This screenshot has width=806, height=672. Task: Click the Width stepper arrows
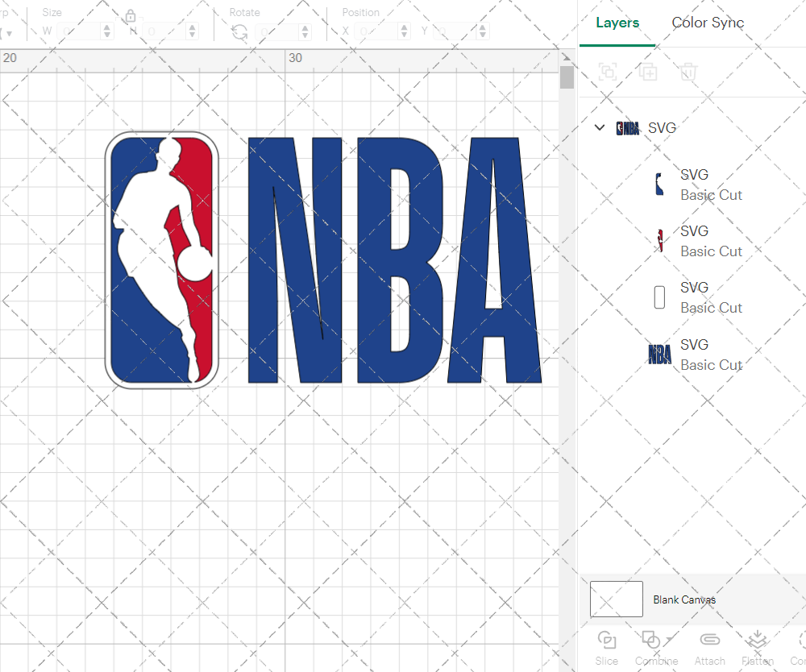(x=107, y=31)
